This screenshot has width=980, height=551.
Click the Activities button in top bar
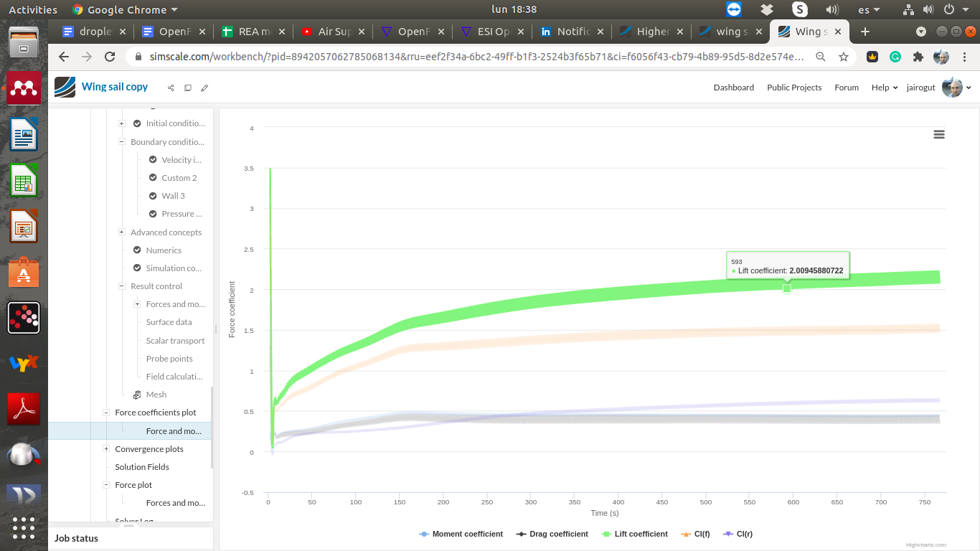click(33, 9)
